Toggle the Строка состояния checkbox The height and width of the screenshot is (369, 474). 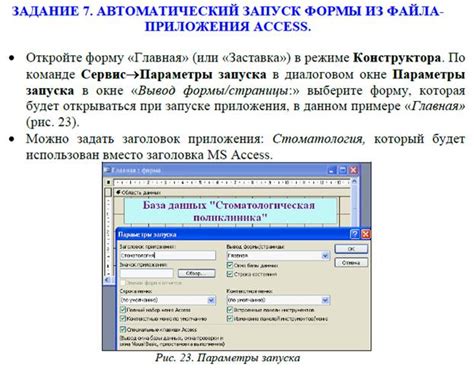coord(230,274)
